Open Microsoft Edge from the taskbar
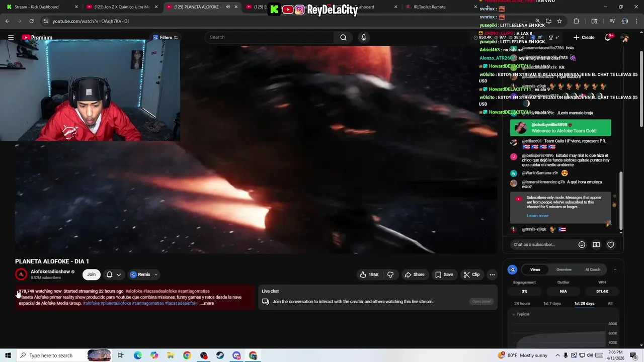Image resolution: width=644 pixels, height=362 pixels. (x=137, y=355)
